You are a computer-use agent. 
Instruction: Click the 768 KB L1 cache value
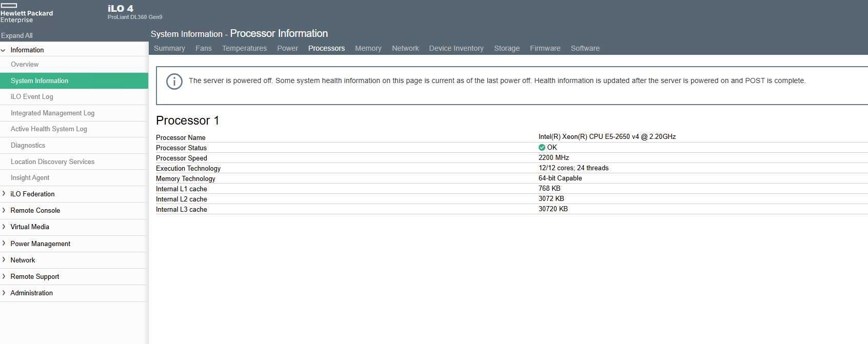pos(549,188)
